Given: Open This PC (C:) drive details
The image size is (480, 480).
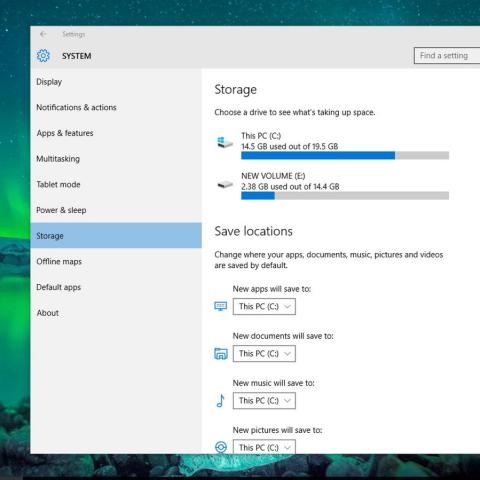Looking at the screenshot, I should click(332, 146).
